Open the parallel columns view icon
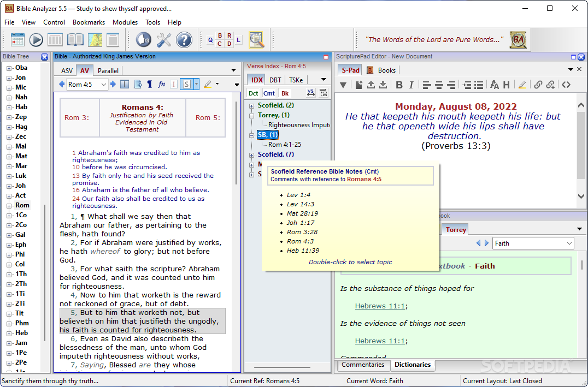Screen dimensions: 588x387 (55, 40)
